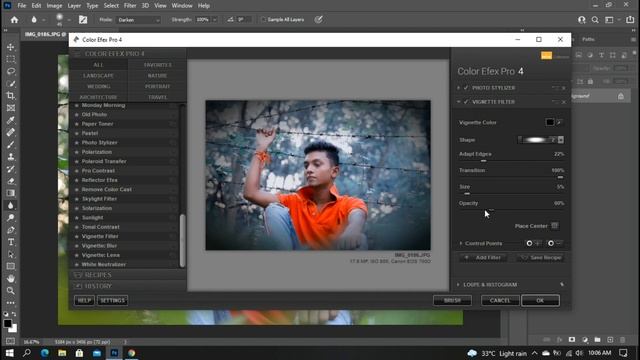Open Google Chrome from taskbar
The height and width of the screenshot is (360, 640).
131,353
